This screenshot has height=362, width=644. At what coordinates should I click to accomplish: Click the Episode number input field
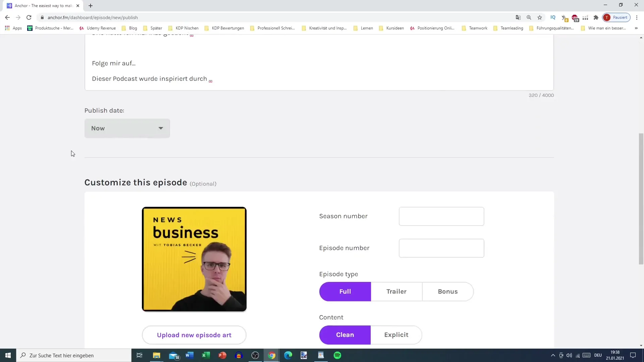pyautogui.click(x=441, y=248)
